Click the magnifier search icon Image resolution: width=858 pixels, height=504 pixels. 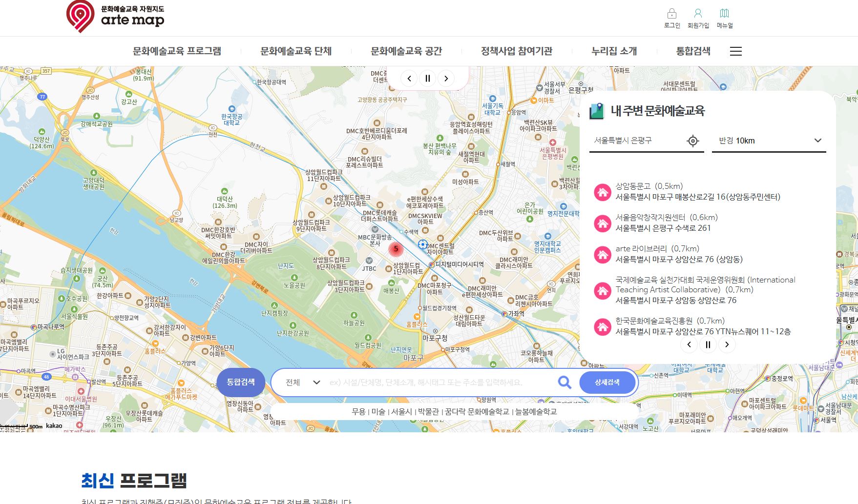point(565,383)
